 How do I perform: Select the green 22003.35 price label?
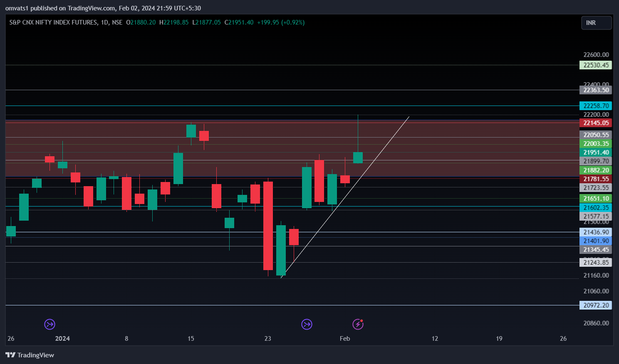[x=596, y=144]
